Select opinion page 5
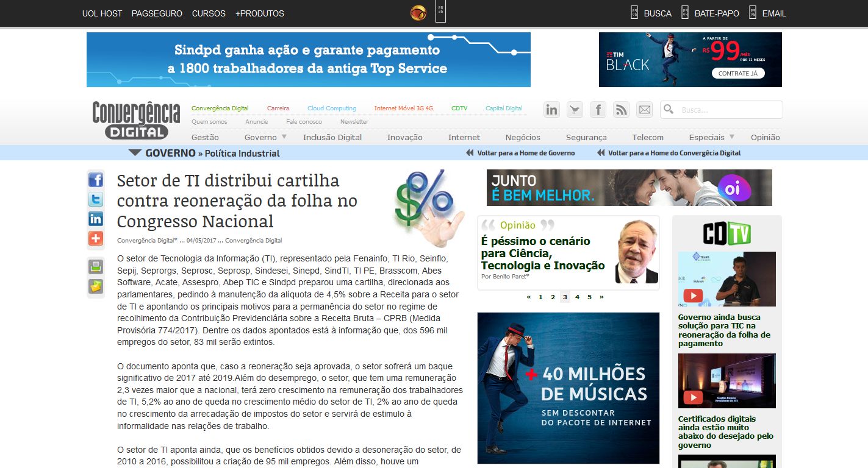This screenshot has height=468, width=868. (589, 297)
